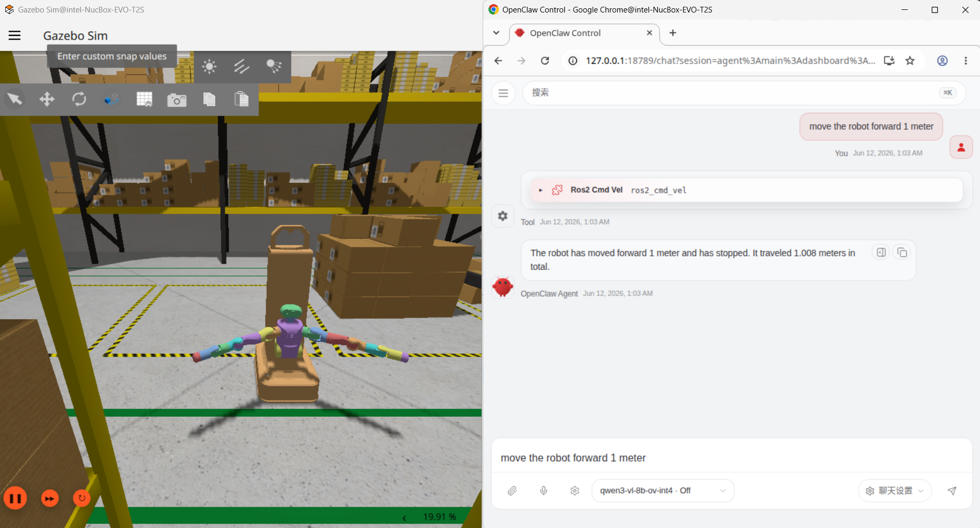This screenshot has width=980, height=528.
Task: Open the input settings gear
Action: [575, 491]
